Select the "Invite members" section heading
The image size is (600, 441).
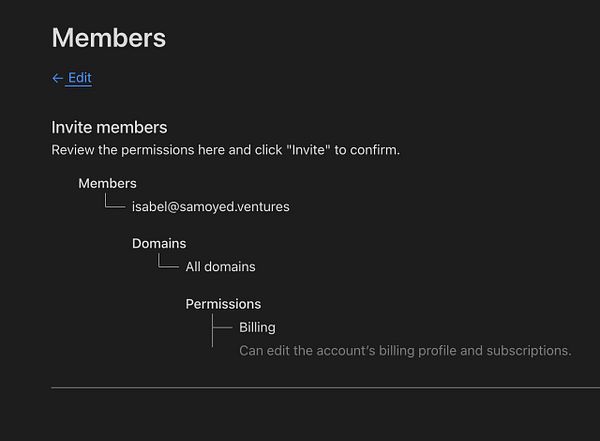click(x=109, y=127)
